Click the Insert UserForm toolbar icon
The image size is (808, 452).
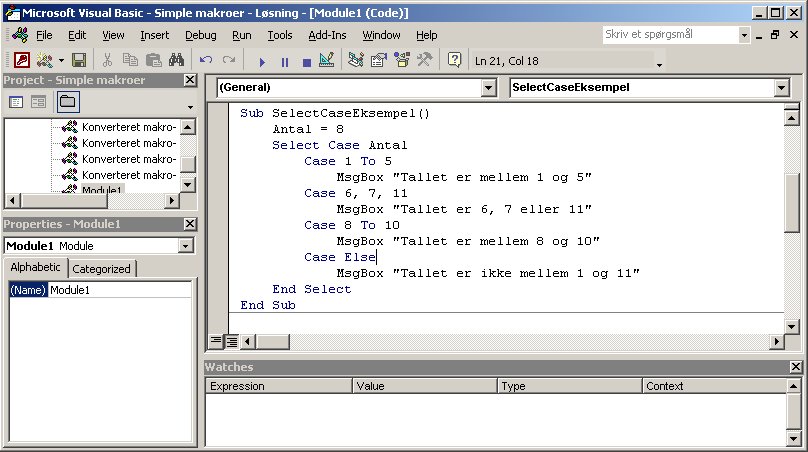click(45, 60)
